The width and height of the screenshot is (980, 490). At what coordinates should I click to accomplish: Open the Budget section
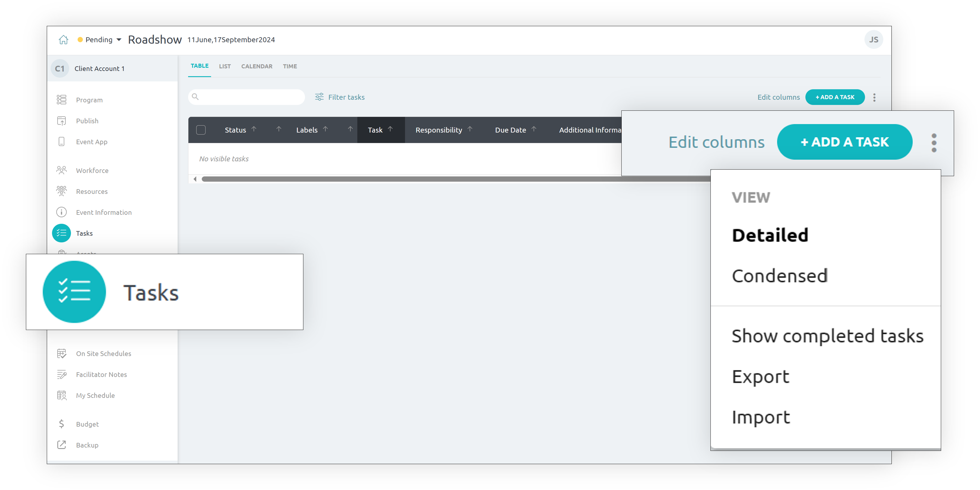87,424
